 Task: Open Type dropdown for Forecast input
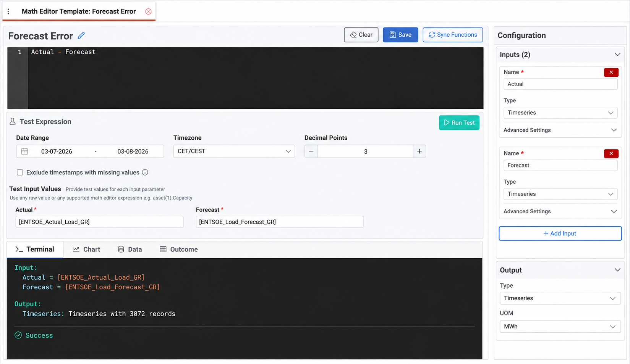(560, 194)
